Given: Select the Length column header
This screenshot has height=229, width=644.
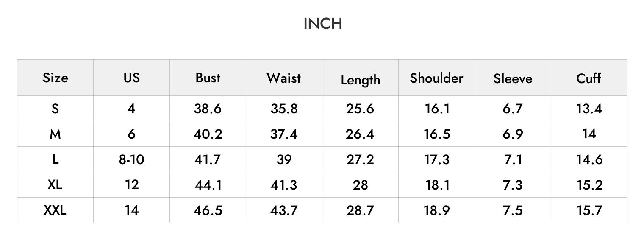Looking at the screenshot, I should tap(360, 80).
